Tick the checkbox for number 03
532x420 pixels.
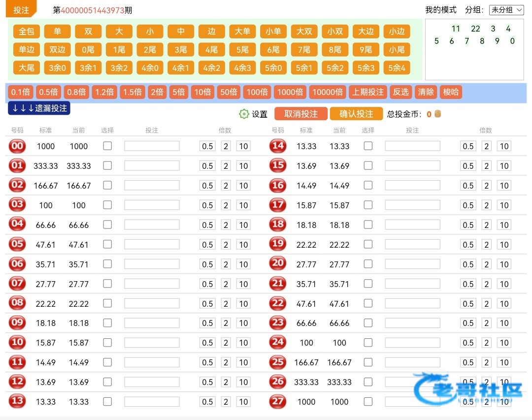(x=107, y=205)
